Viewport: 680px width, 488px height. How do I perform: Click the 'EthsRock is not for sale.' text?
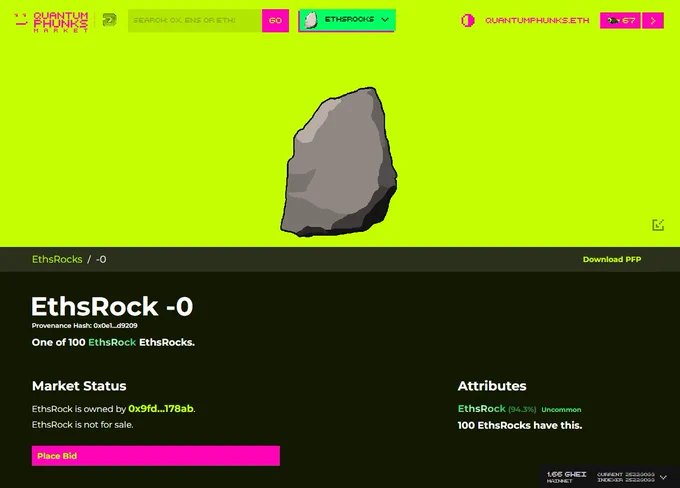pyautogui.click(x=82, y=425)
